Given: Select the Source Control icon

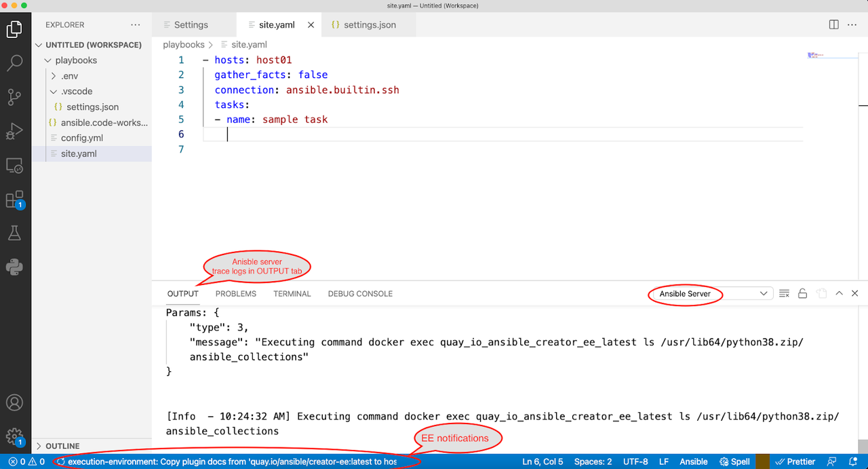Looking at the screenshot, I should point(15,97).
